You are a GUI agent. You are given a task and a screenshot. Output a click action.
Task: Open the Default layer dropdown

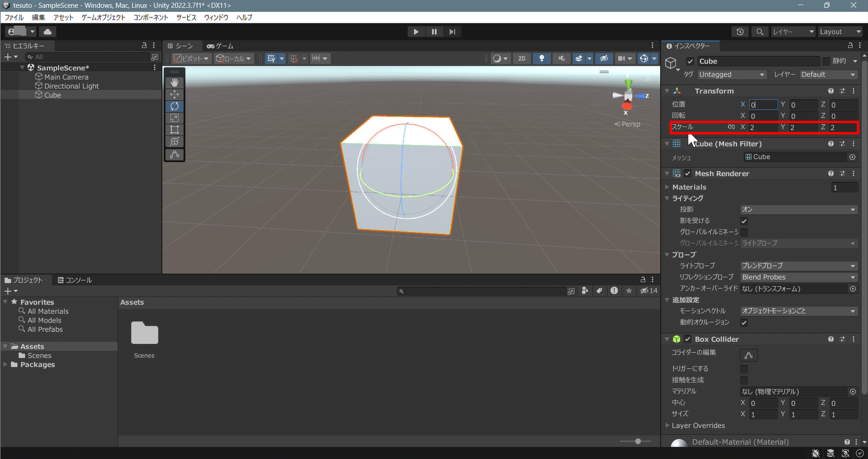829,74
